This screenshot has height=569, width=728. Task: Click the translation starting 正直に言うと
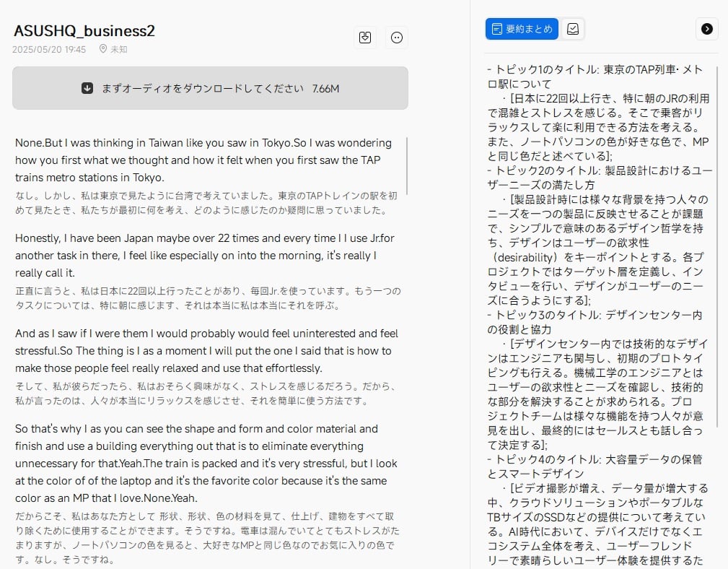(x=208, y=298)
